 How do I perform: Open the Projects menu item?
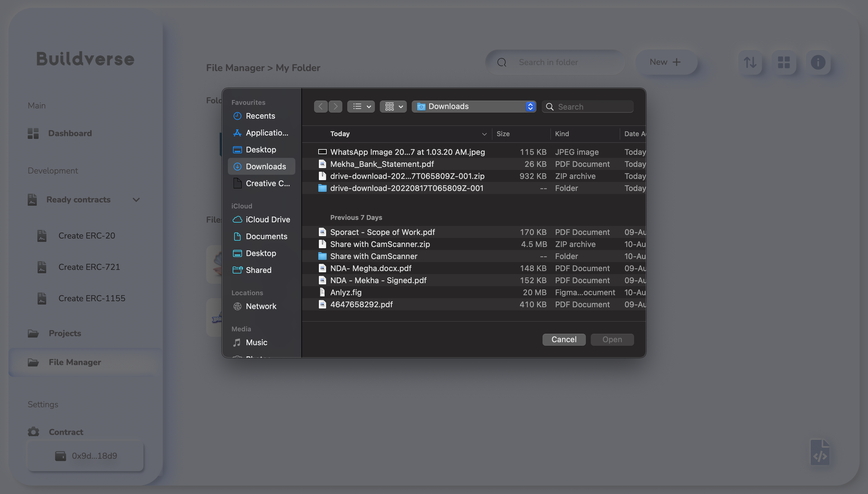pyautogui.click(x=64, y=333)
